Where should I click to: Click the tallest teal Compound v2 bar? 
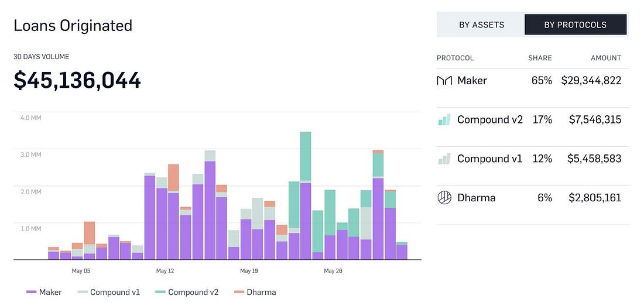coord(306,156)
